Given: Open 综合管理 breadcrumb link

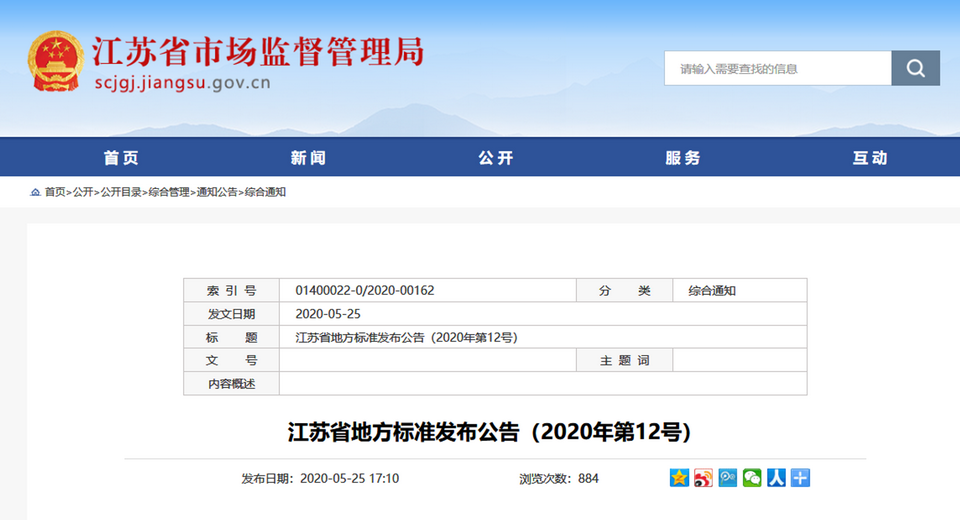Looking at the screenshot, I should tap(168, 192).
